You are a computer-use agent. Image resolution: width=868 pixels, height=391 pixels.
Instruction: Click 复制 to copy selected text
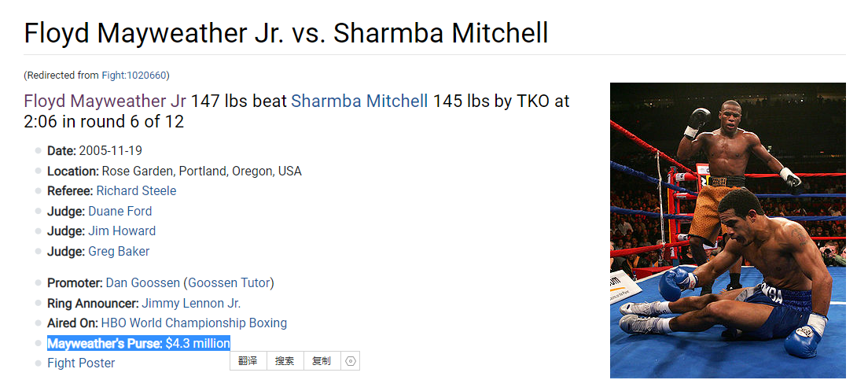(322, 361)
